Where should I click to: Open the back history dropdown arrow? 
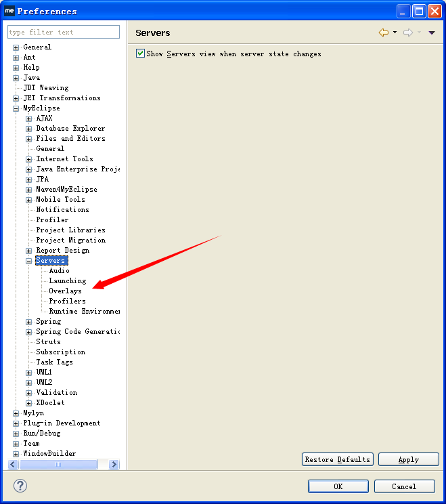coord(395,33)
